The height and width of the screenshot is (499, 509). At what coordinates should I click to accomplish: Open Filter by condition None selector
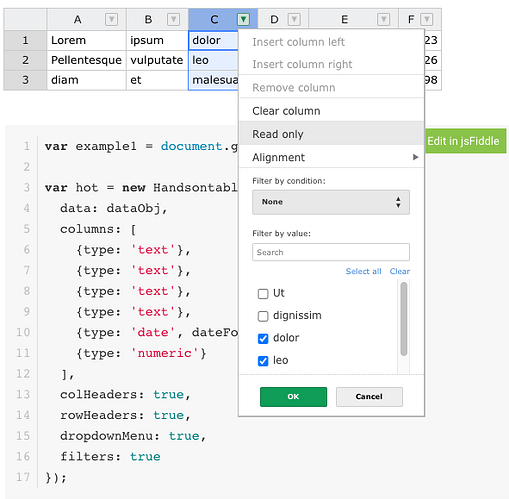(x=331, y=202)
